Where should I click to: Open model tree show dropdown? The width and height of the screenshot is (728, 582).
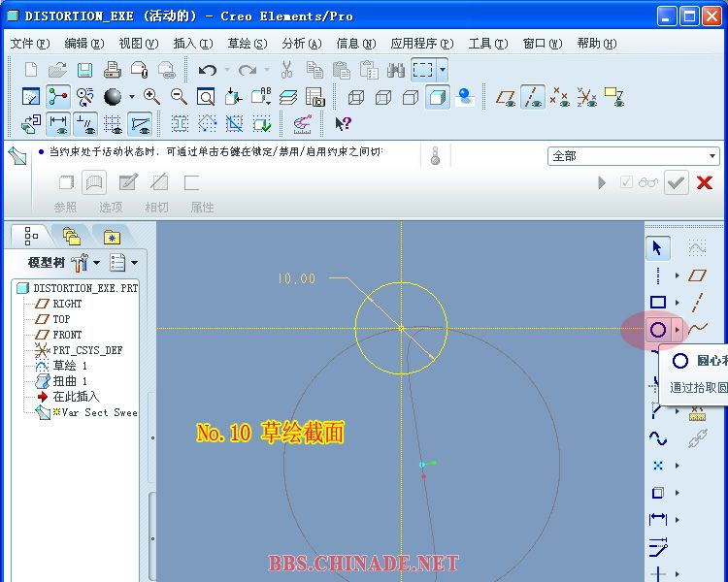tap(134, 263)
